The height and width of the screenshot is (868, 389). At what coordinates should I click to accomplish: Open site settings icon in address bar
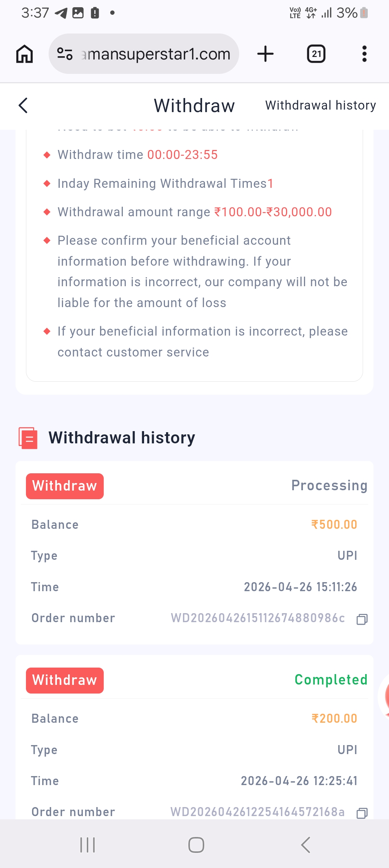point(65,54)
